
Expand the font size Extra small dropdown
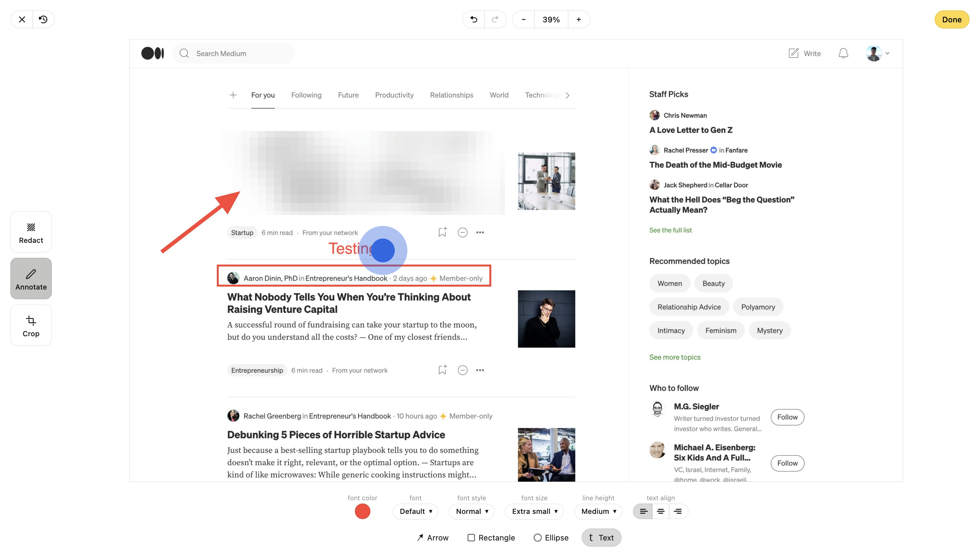[534, 512]
